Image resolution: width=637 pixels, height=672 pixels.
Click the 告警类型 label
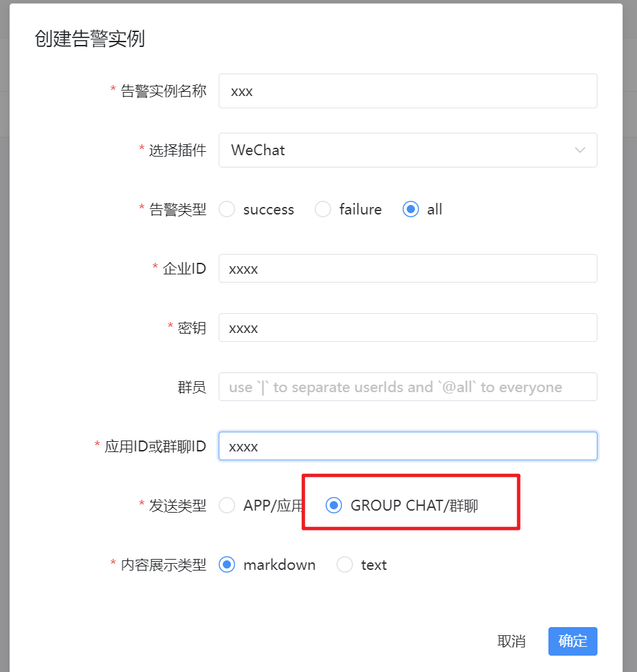click(178, 210)
